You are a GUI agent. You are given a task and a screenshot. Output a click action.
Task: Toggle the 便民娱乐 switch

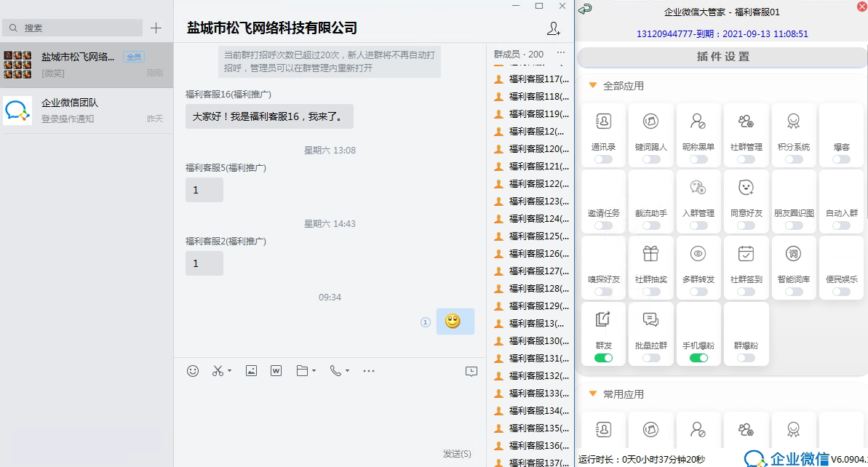841,292
